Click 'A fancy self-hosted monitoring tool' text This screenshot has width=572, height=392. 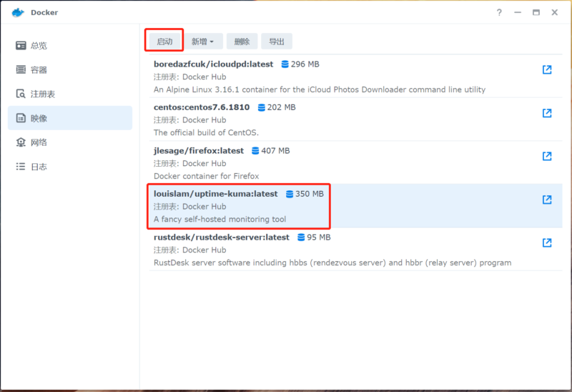coord(220,219)
